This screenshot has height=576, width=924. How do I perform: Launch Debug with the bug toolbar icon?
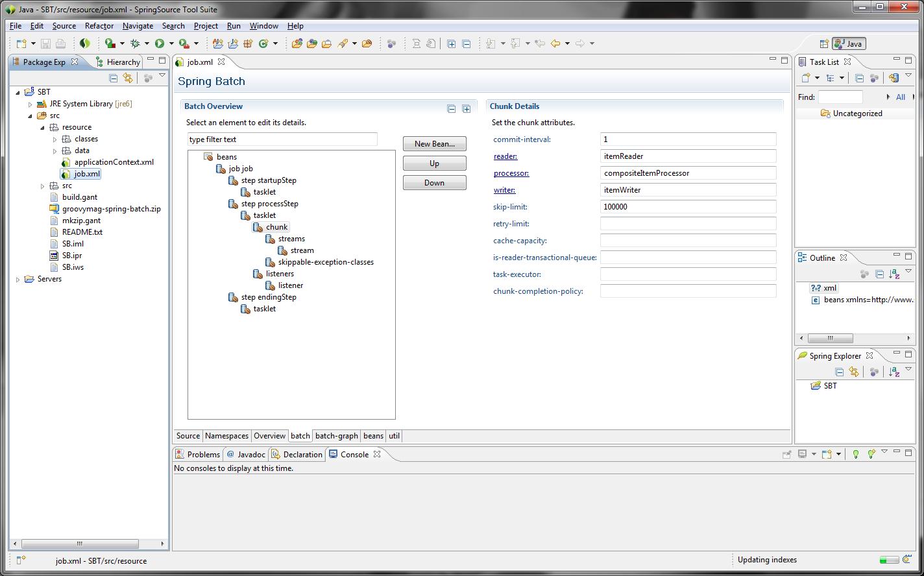coord(135,43)
